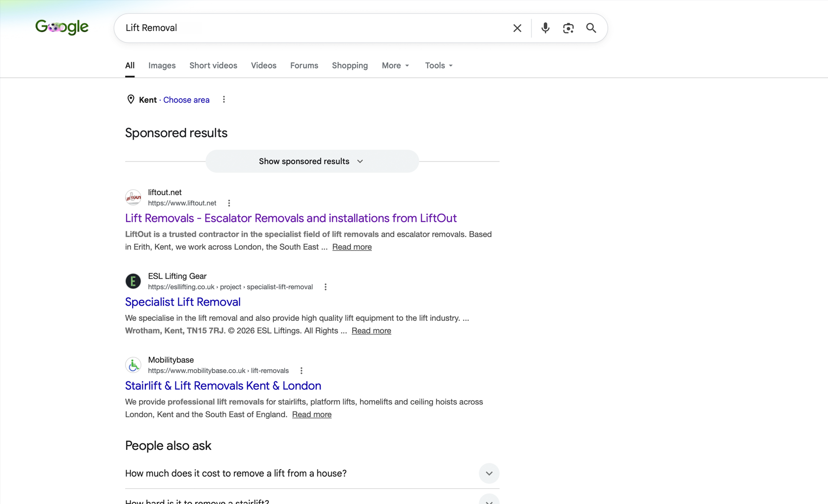Image resolution: width=828 pixels, height=504 pixels.
Task: Click the liftout.net site name
Action: coord(165,192)
